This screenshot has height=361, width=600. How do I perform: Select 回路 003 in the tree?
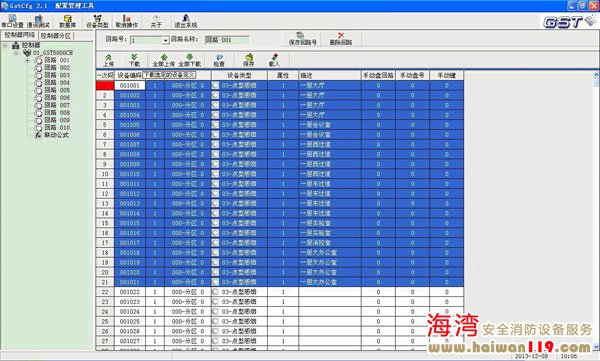pyautogui.click(x=57, y=75)
